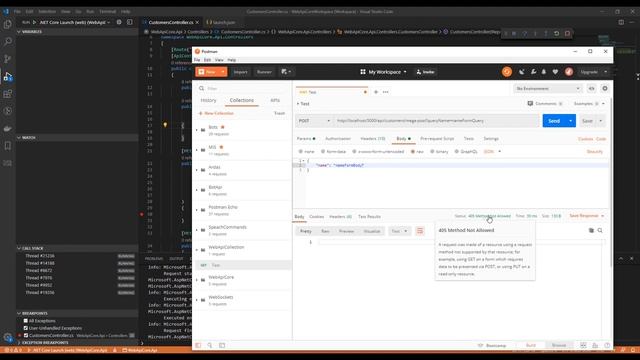Click the Import button in Postman

240,72
